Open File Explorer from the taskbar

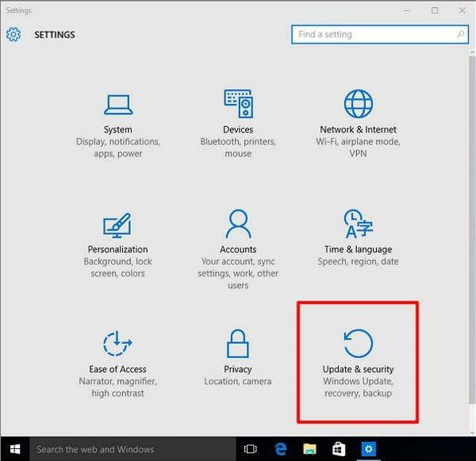[309, 449]
